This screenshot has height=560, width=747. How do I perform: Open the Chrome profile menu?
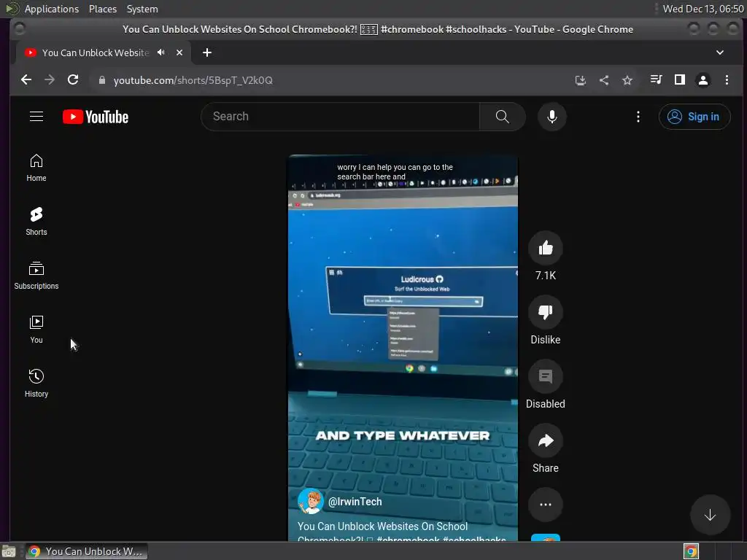click(x=703, y=80)
